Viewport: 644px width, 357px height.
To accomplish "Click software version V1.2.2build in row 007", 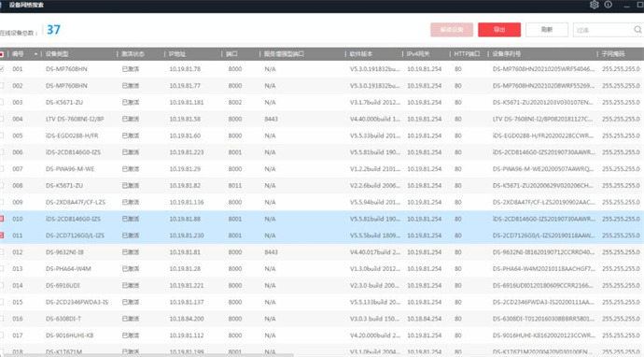I will tap(375, 168).
